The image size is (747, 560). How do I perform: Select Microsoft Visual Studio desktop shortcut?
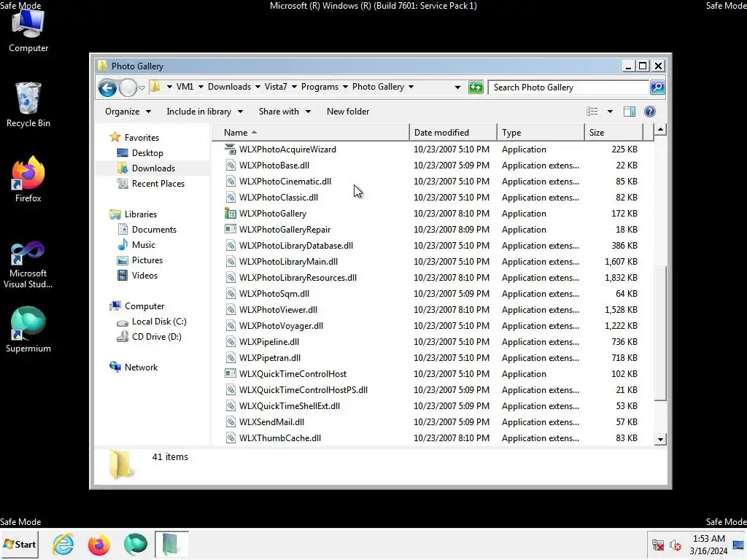[x=28, y=265]
